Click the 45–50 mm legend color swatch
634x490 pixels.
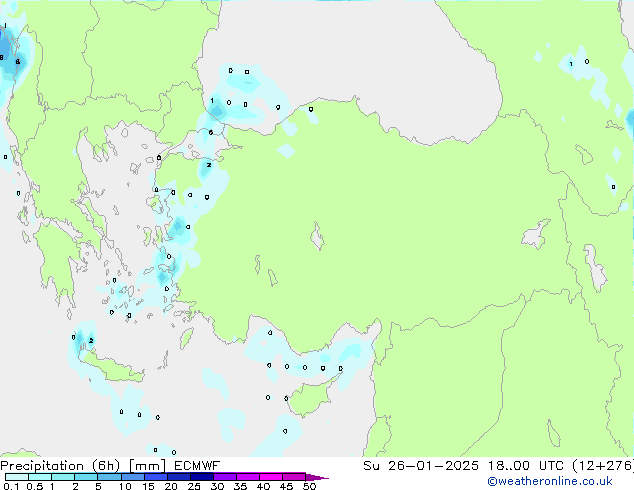pos(294,477)
